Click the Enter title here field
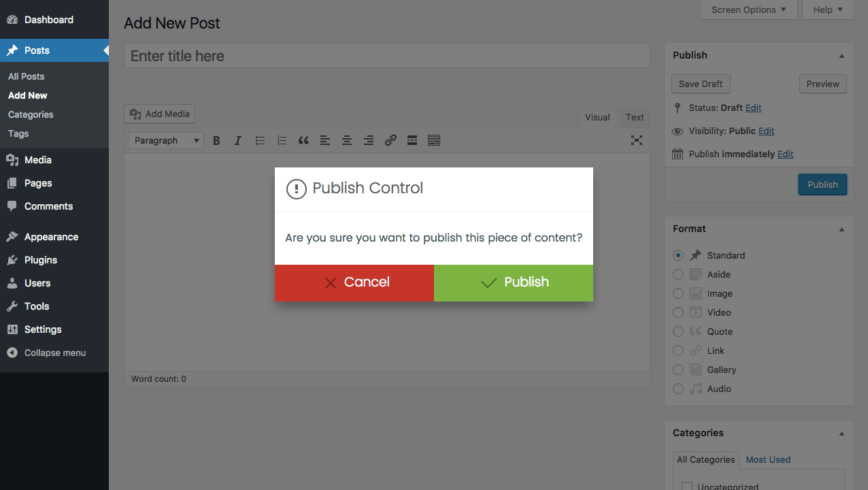The width and height of the screenshot is (868, 490). [x=387, y=56]
